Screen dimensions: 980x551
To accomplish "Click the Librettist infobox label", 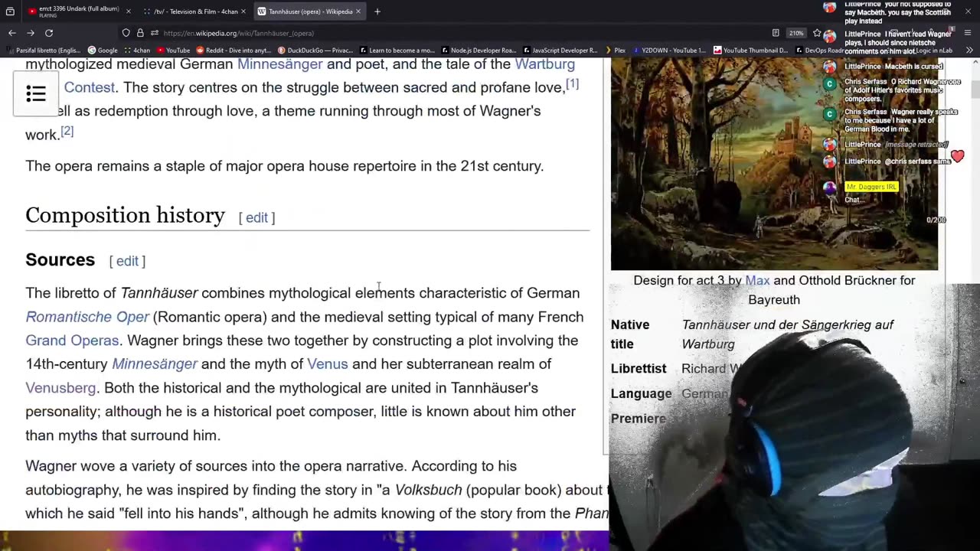I will tap(639, 369).
